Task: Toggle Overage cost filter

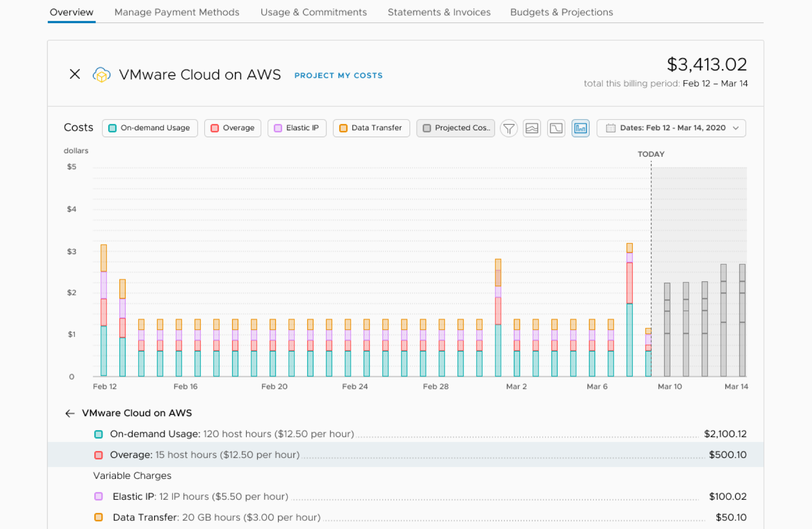Action: (x=232, y=128)
